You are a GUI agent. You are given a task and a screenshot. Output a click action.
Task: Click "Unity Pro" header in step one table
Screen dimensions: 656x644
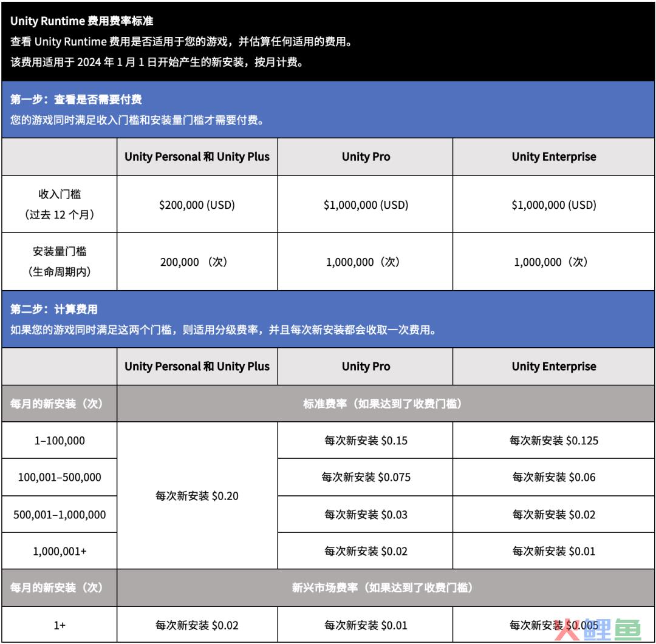coord(366,157)
